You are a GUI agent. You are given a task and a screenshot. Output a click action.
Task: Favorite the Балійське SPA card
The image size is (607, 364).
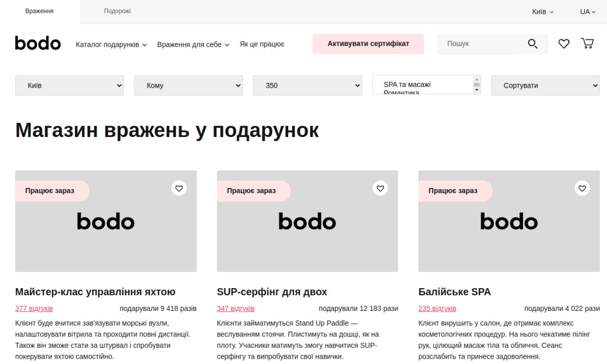582,188
